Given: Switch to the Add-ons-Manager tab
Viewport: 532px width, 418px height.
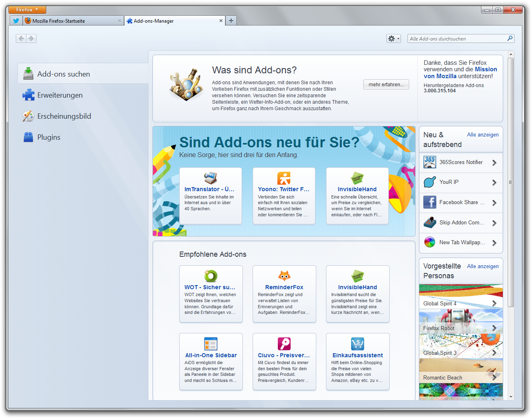Looking at the screenshot, I should (x=175, y=21).
